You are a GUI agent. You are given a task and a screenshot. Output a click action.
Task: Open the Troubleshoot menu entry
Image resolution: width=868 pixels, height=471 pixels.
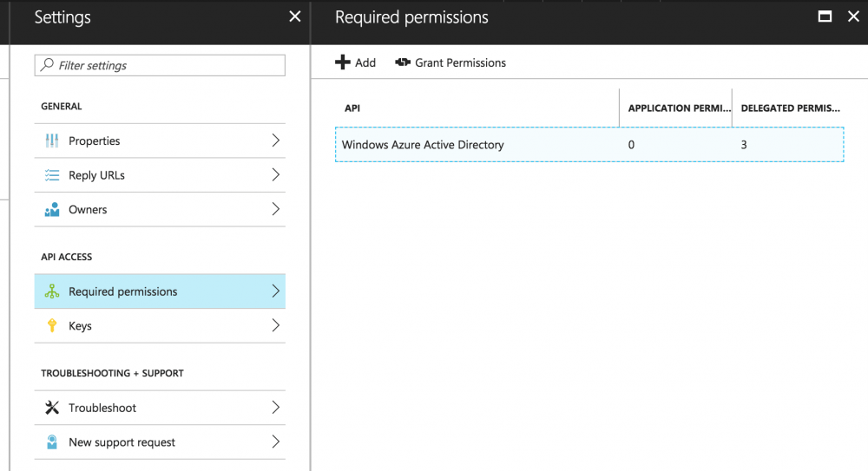[x=102, y=408]
